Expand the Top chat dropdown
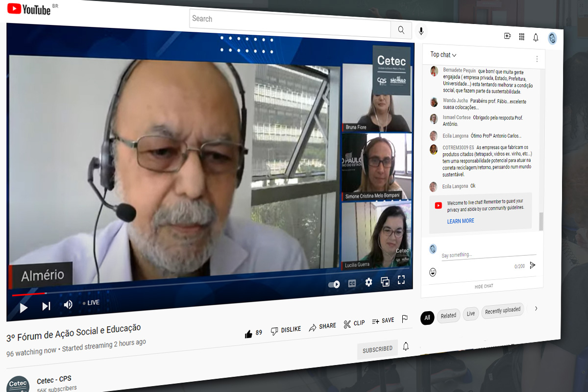 click(x=443, y=55)
